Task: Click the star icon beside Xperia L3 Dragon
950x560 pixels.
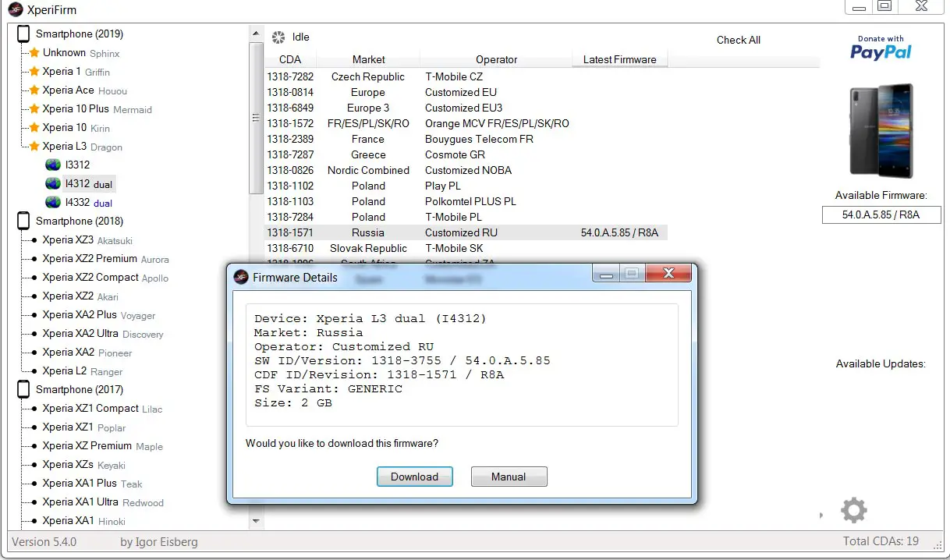Action: pos(34,146)
